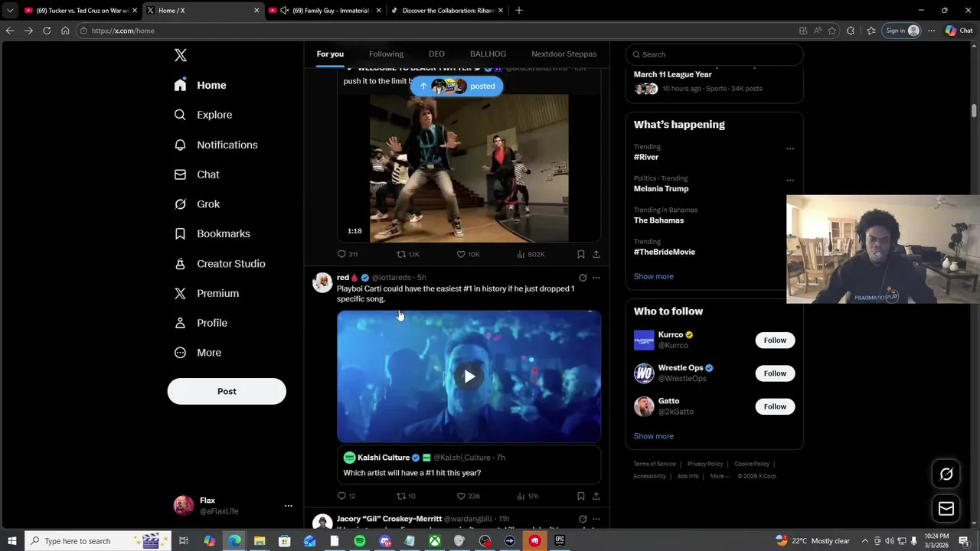Reply to the dancing video post
The width and height of the screenshot is (980, 551).
348,254
